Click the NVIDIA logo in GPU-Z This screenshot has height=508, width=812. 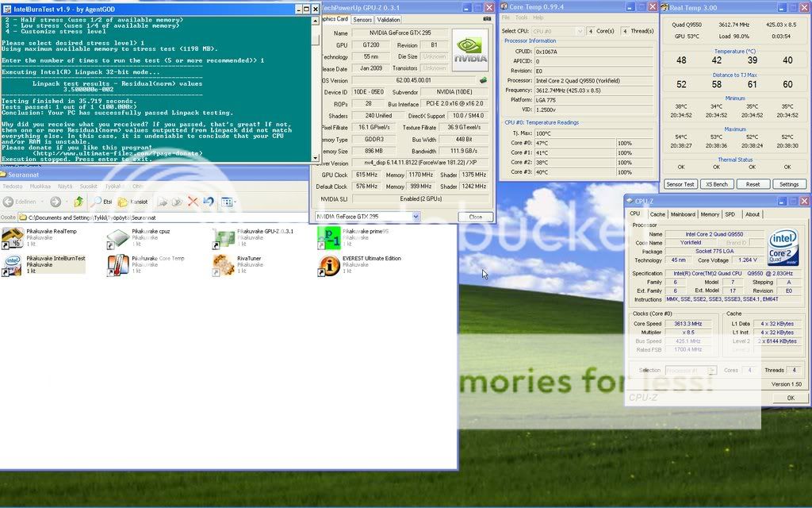point(470,50)
